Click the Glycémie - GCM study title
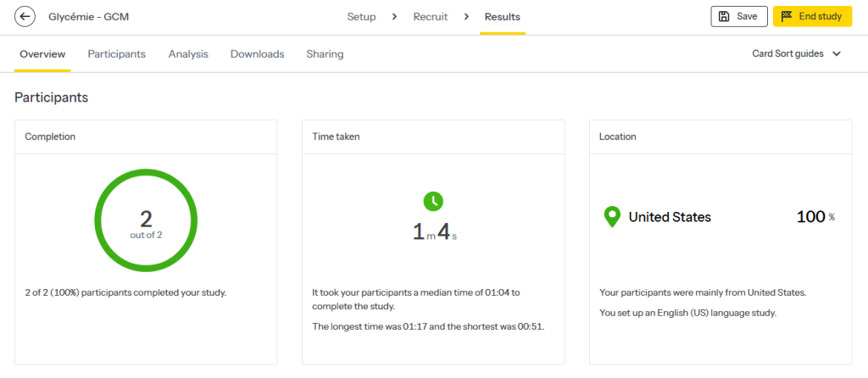868x378 pixels. [83, 17]
